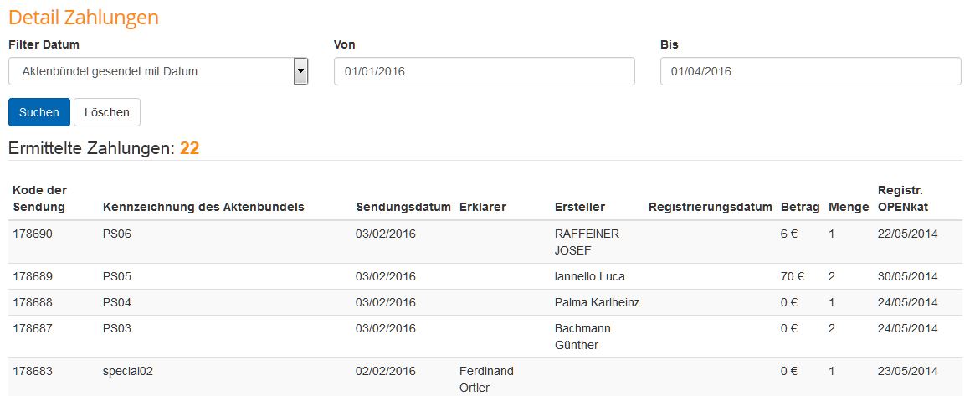Click the Betrag column header
This screenshot has width=980, height=396.
tap(800, 207)
